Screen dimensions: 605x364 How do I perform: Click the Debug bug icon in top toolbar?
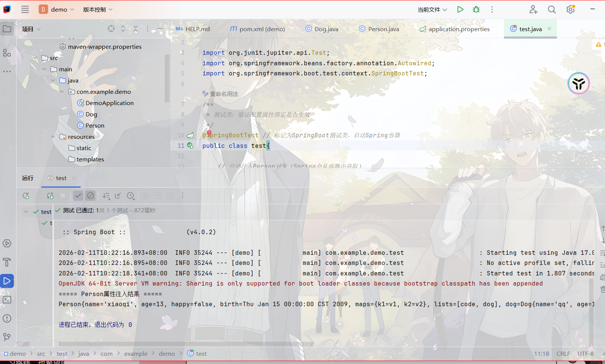476,9
